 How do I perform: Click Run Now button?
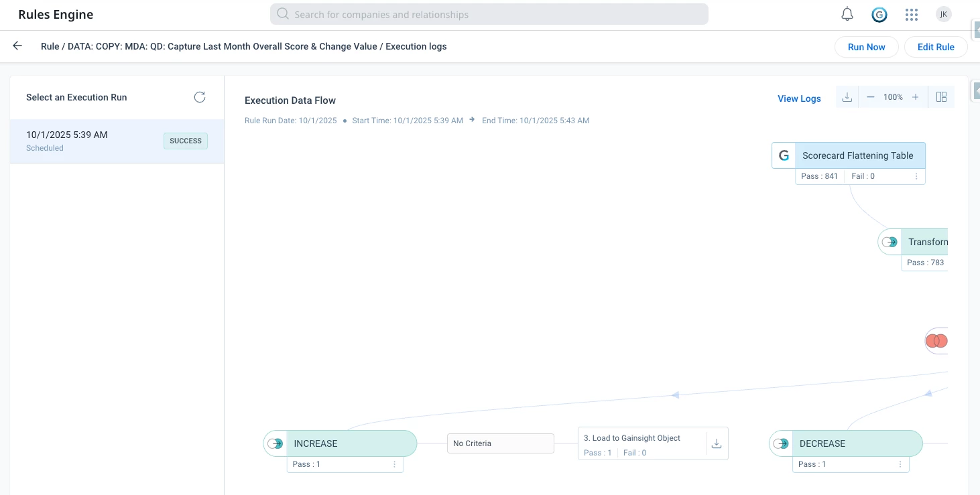pyautogui.click(x=867, y=47)
